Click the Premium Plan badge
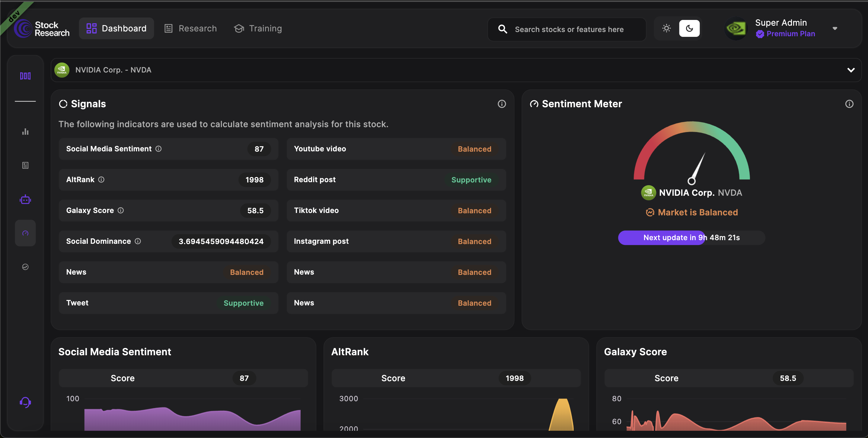 click(x=785, y=34)
